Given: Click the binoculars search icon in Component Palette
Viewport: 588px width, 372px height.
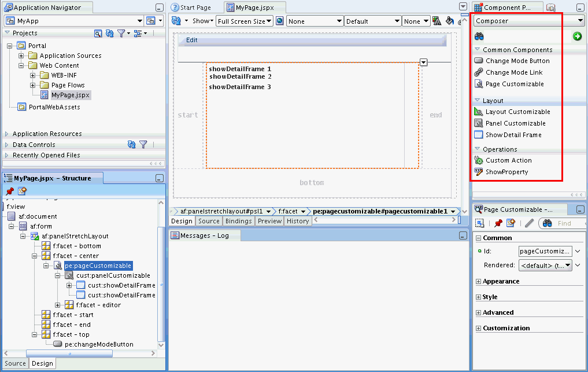Looking at the screenshot, I should pyautogui.click(x=479, y=36).
